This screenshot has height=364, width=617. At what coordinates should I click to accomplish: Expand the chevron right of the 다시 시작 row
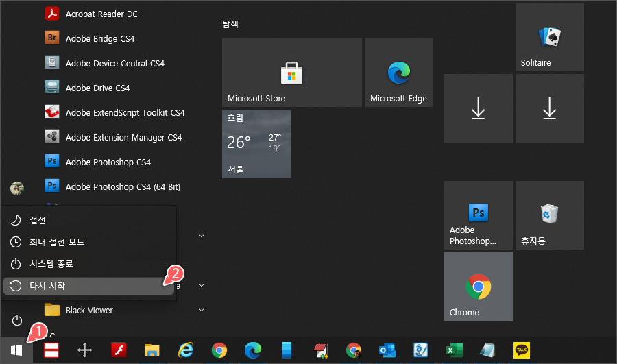[x=202, y=285]
